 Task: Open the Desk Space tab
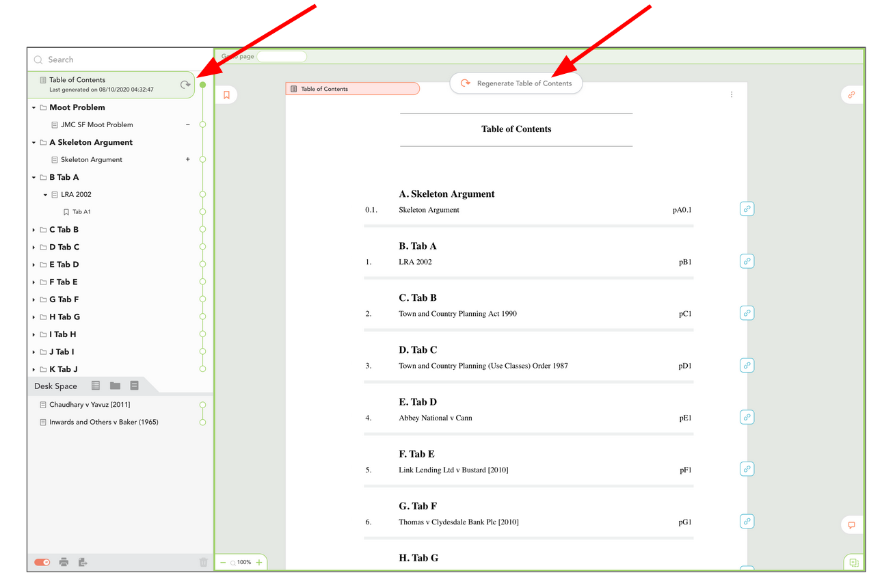[x=56, y=386]
